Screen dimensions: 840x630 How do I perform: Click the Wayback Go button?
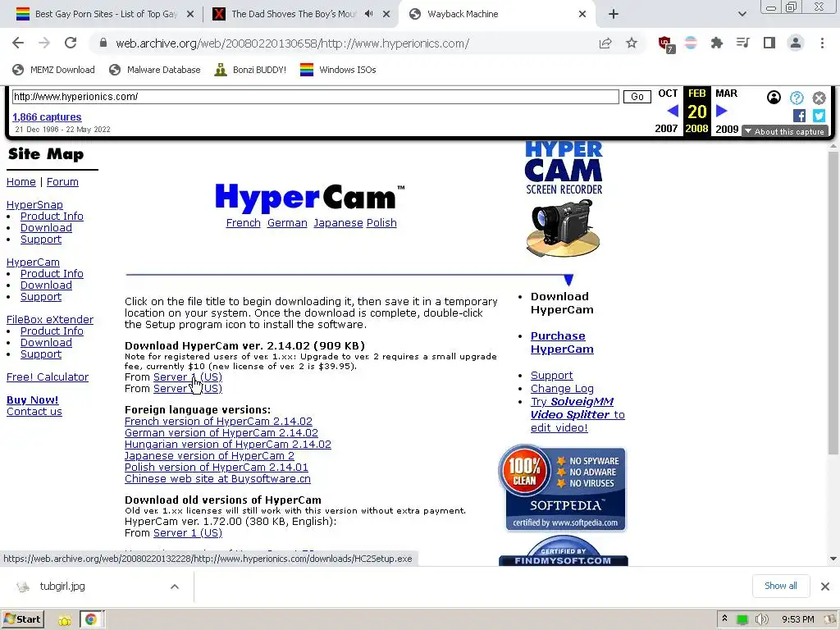[x=637, y=97]
